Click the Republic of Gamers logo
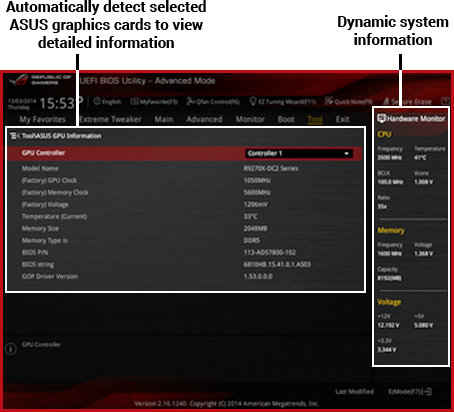Screen dimensions: 454x412 point(39,81)
